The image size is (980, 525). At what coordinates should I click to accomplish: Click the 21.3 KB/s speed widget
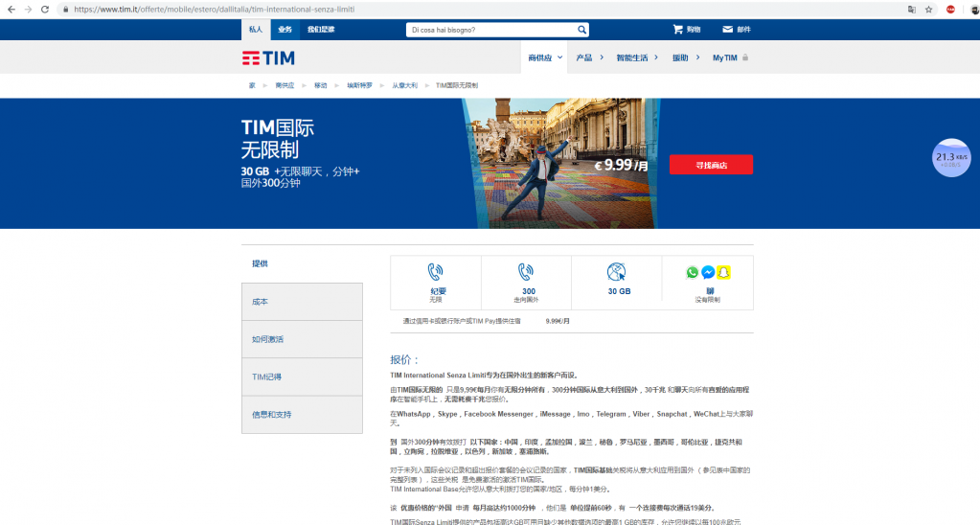pyautogui.click(x=951, y=157)
